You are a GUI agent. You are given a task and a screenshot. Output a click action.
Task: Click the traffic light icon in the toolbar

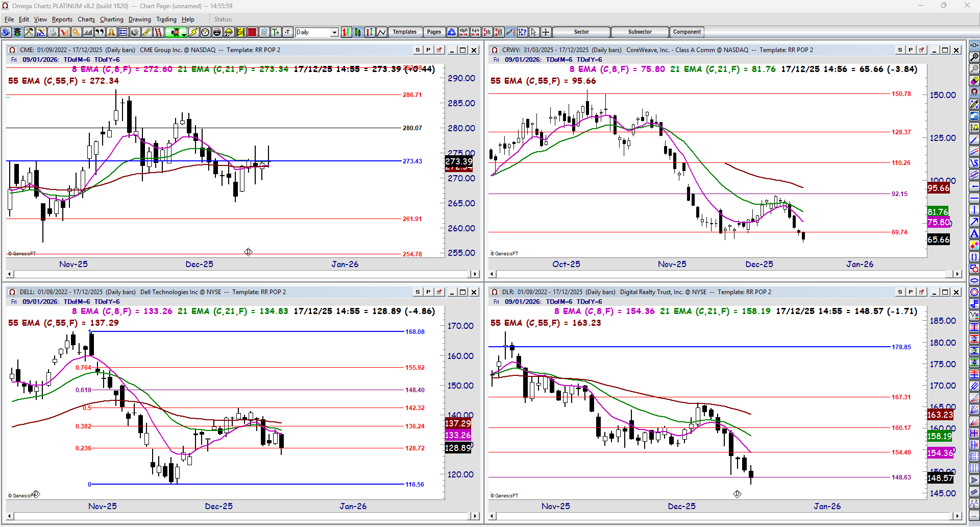(17, 32)
